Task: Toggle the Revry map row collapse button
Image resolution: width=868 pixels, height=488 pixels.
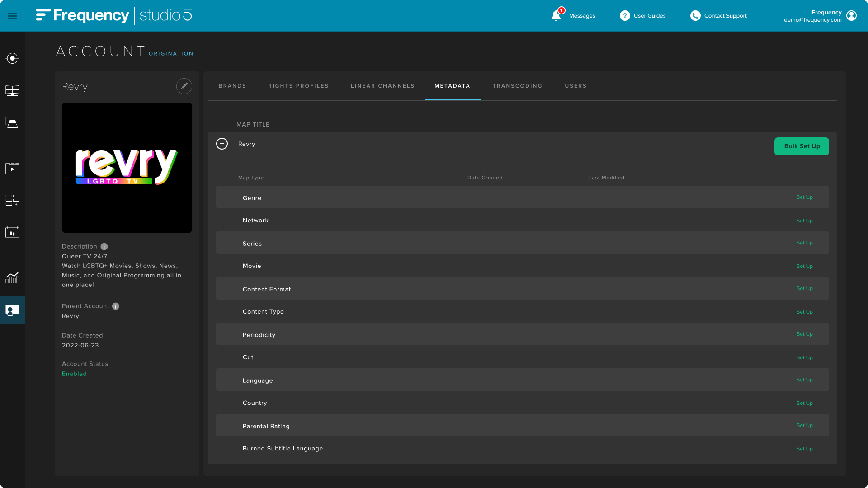Action: coord(222,144)
